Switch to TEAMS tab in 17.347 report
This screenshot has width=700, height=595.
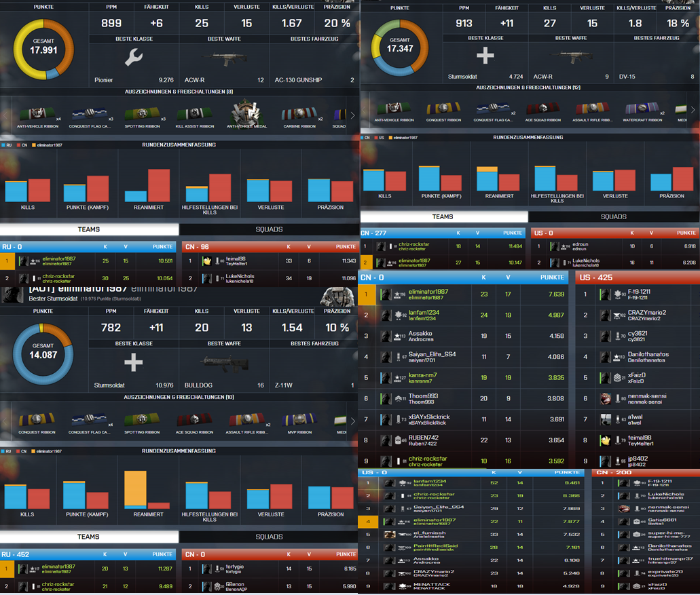pyautogui.click(x=443, y=217)
